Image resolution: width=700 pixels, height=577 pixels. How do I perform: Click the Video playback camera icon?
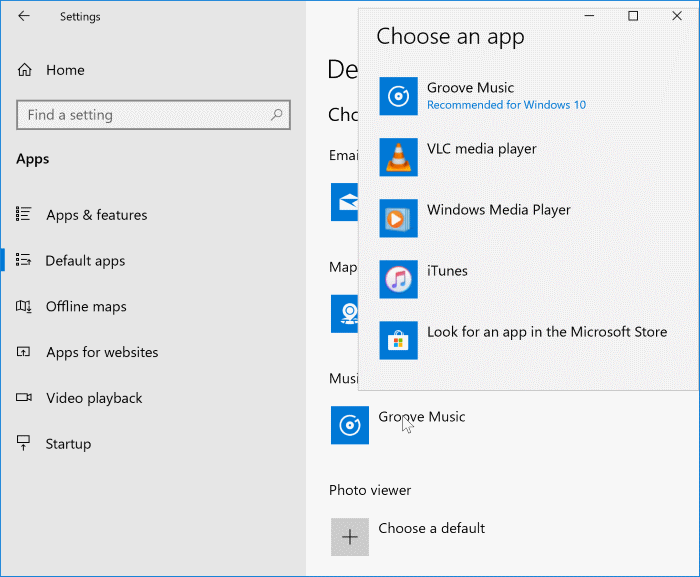(24, 397)
